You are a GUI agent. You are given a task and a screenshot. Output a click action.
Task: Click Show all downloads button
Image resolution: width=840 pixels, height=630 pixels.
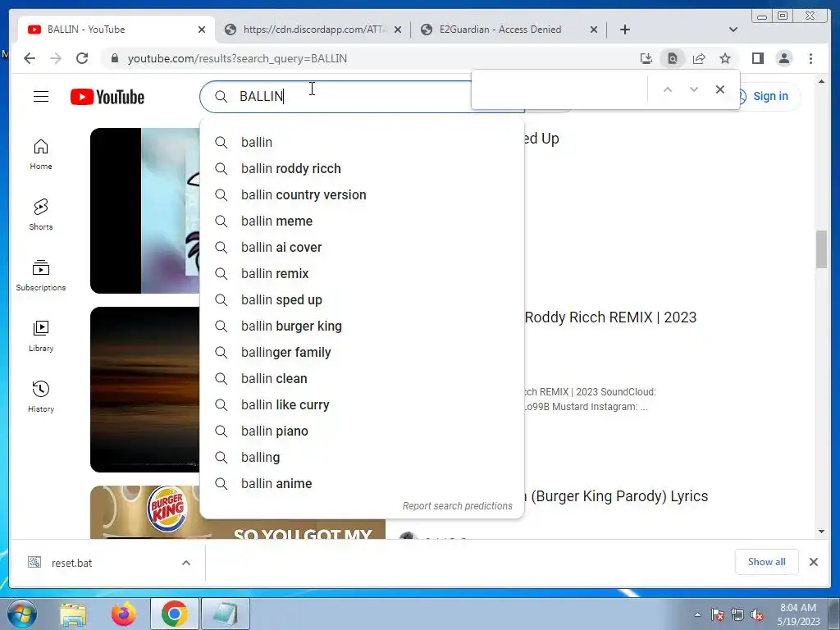767,561
